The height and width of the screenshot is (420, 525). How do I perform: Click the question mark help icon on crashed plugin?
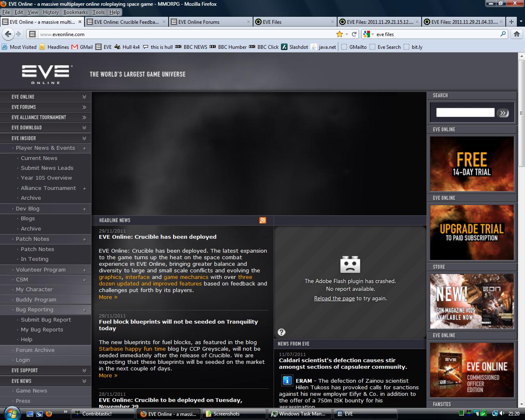tap(281, 332)
